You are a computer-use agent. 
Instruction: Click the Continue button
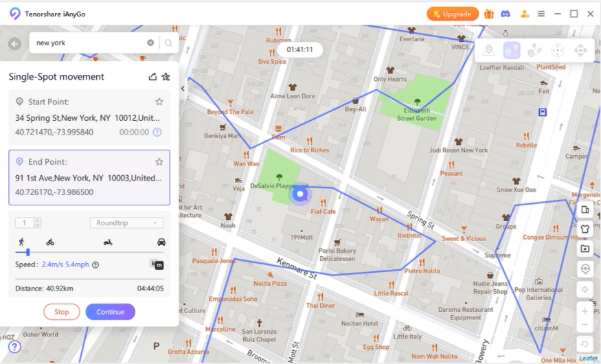click(x=111, y=312)
